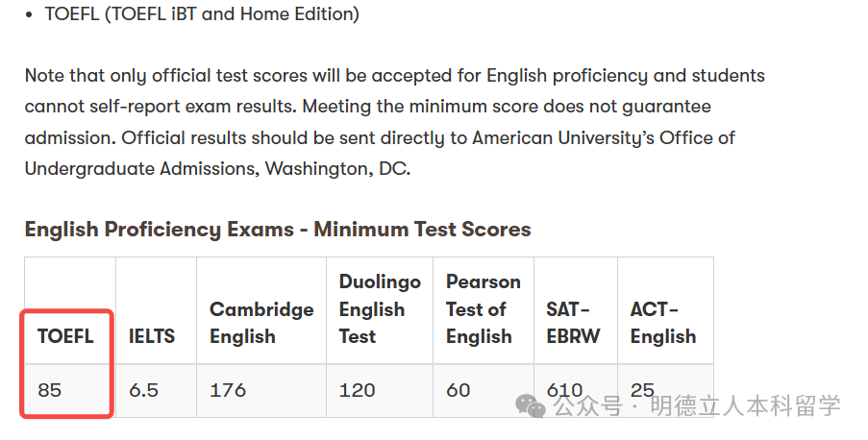
Task: Click the Pearson Test of English header
Action: click(x=483, y=309)
